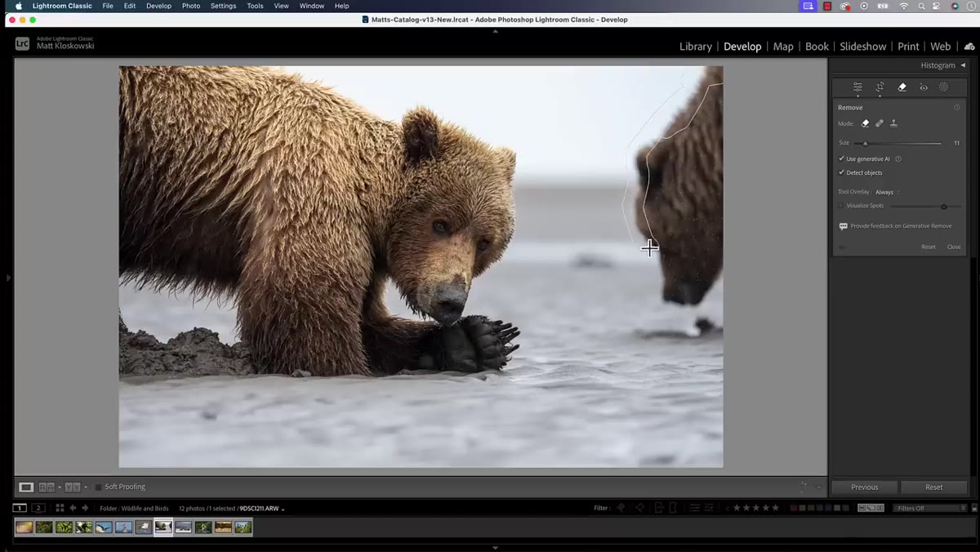
Task: Collapse the filmstrip with bottom arrow
Action: pos(495,548)
